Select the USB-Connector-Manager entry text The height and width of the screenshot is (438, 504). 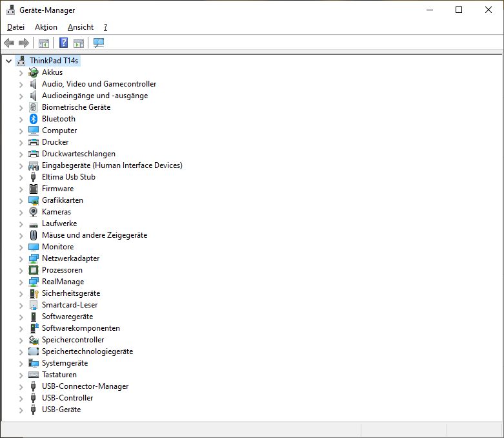click(x=85, y=386)
